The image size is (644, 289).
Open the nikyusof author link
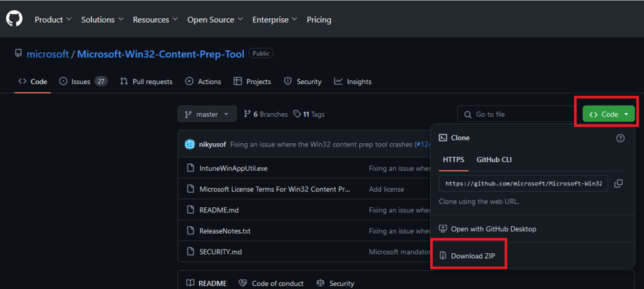[213, 144]
